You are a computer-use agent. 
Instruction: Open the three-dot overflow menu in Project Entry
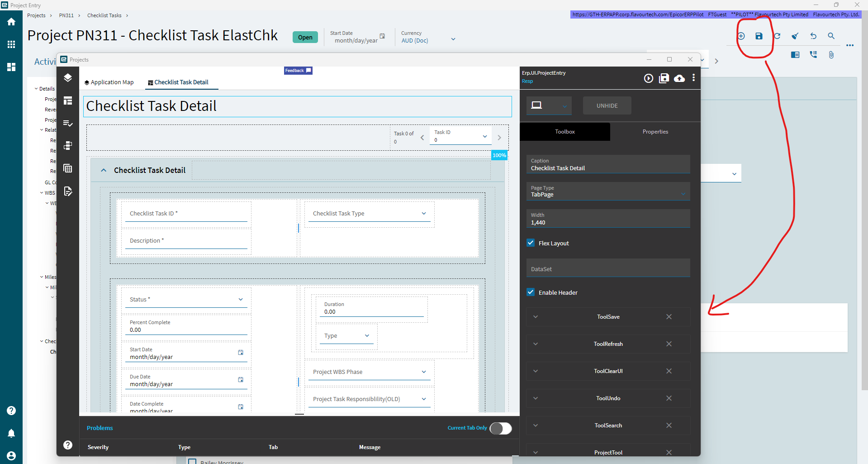[850, 45]
